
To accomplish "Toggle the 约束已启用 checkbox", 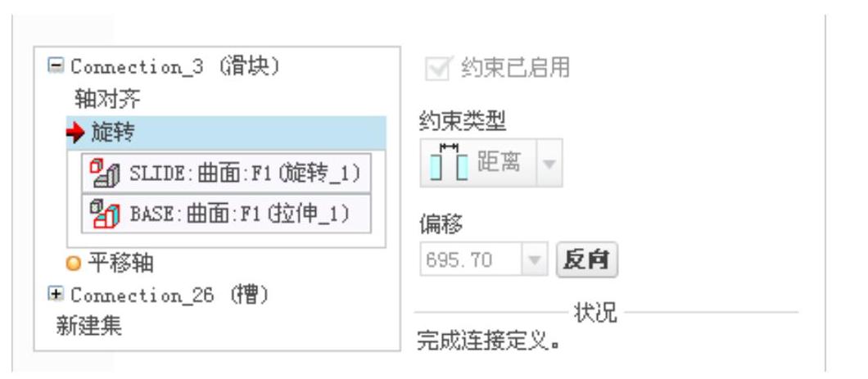I will click(x=437, y=69).
